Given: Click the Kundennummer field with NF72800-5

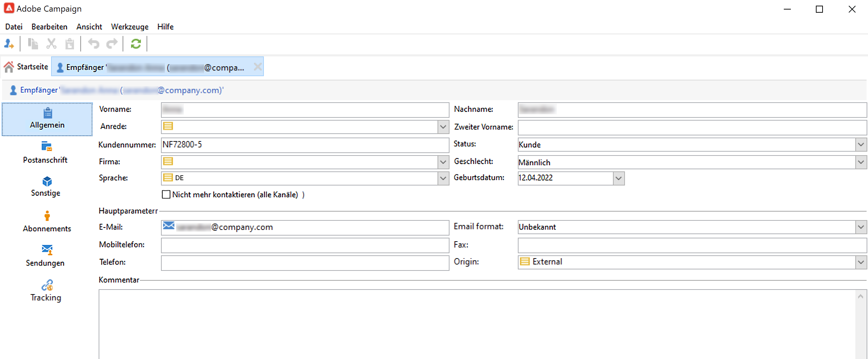Looking at the screenshot, I should [305, 145].
